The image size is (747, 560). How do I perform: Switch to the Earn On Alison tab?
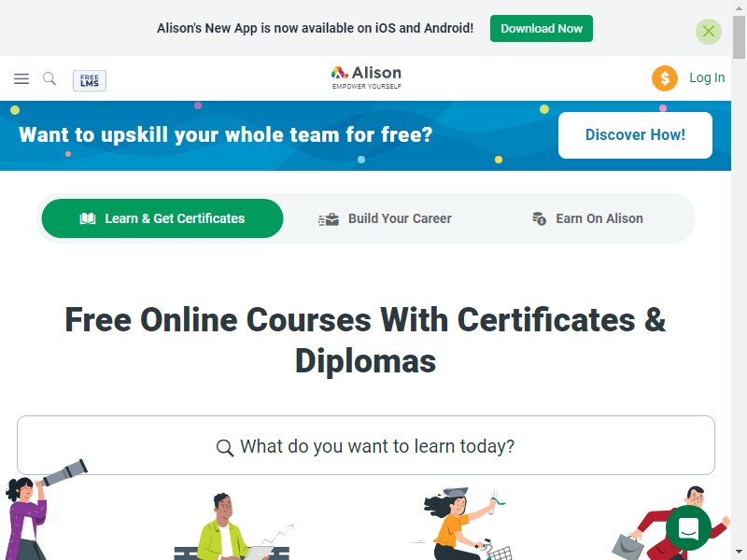point(587,218)
